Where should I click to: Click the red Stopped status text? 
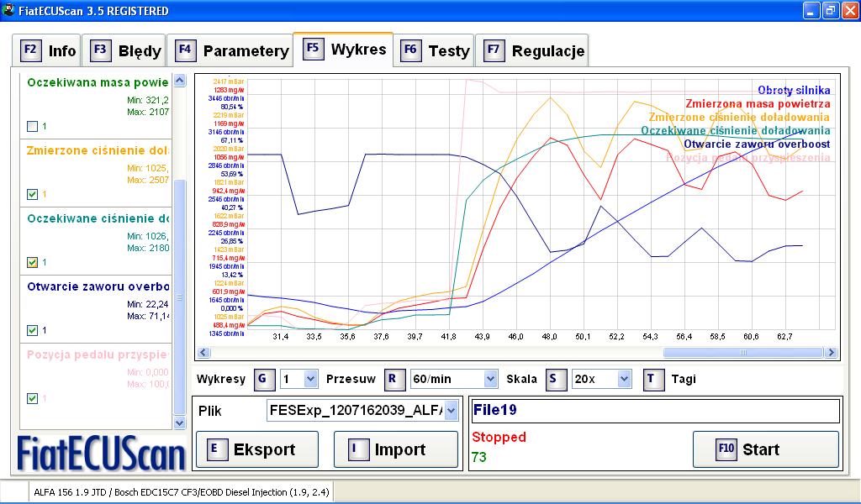click(x=499, y=437)
